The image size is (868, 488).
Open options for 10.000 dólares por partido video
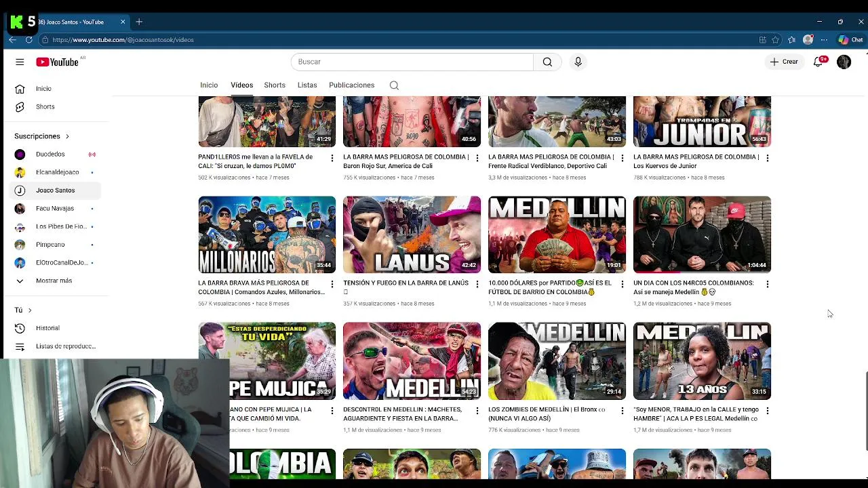pyautogui.click(x=622, y=284)
